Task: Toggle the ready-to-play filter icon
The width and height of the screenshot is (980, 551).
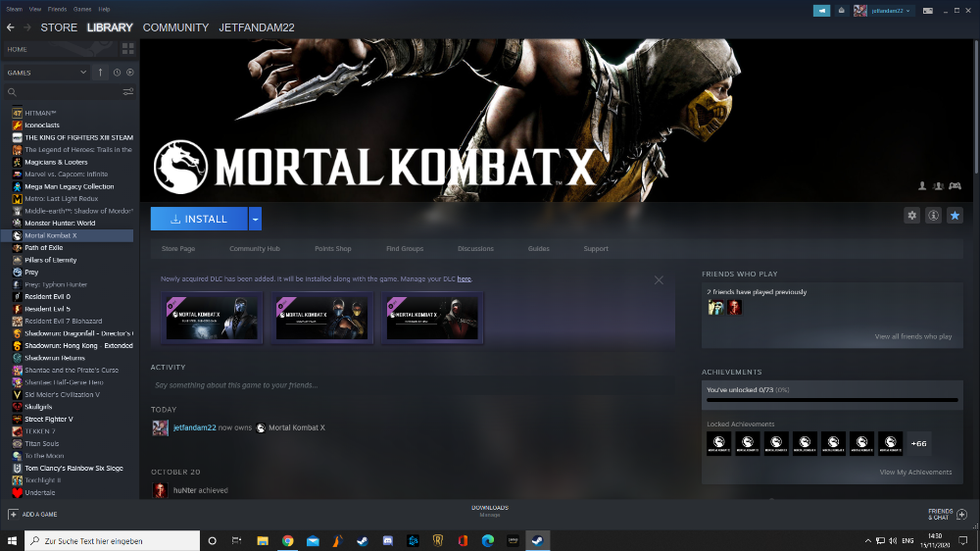Action: coord(130,73)
